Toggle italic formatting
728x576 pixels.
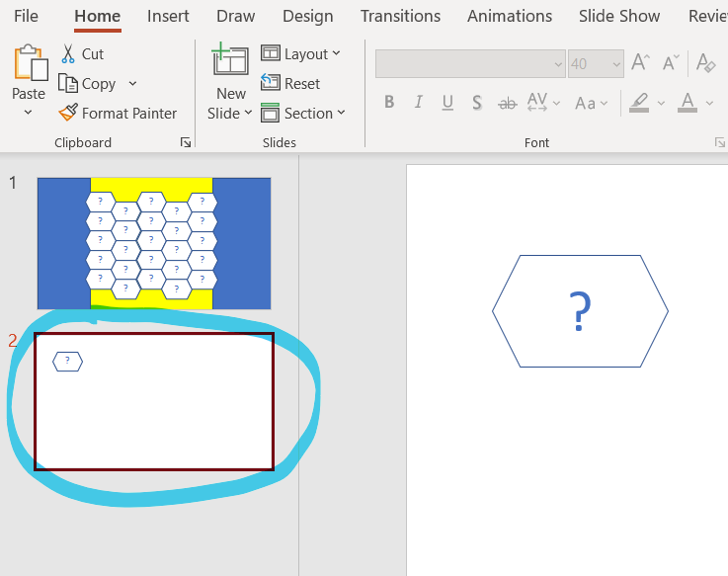[x=419, y=103]
